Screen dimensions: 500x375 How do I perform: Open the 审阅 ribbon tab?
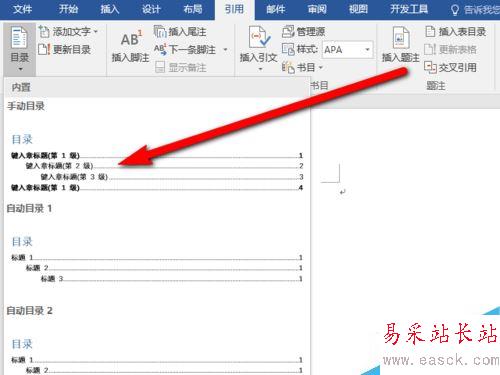317,9
